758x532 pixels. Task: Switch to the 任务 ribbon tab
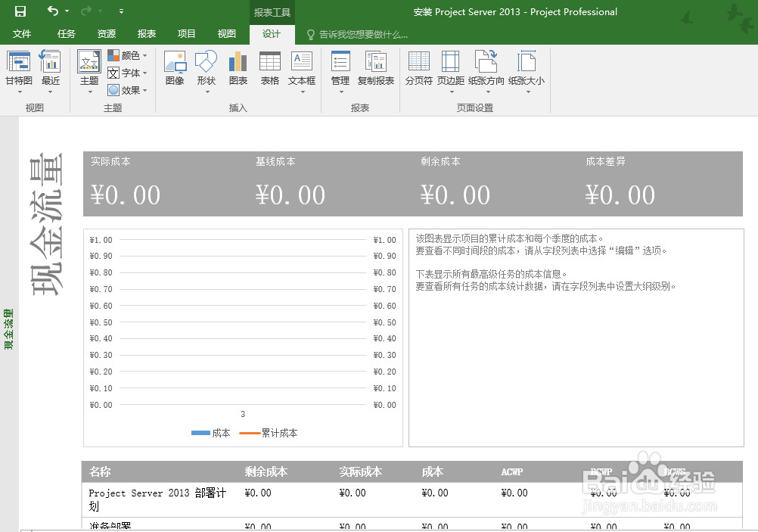(67, 34)
